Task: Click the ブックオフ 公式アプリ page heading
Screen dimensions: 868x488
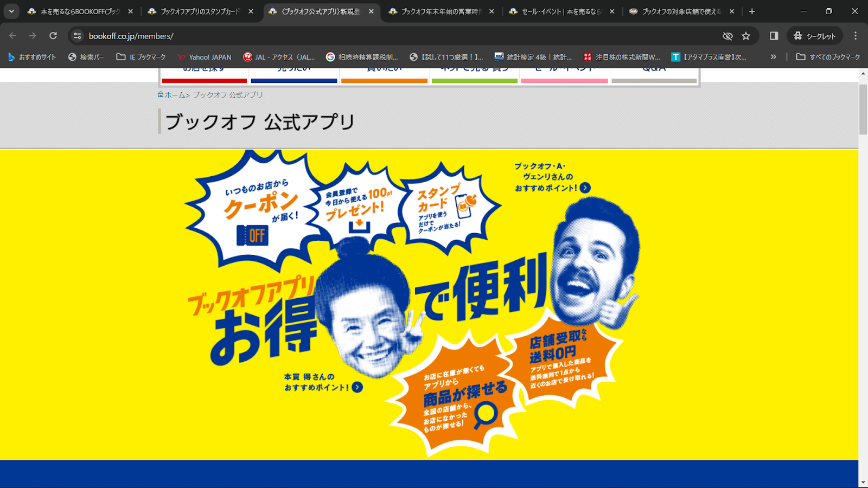Action: 260,121
